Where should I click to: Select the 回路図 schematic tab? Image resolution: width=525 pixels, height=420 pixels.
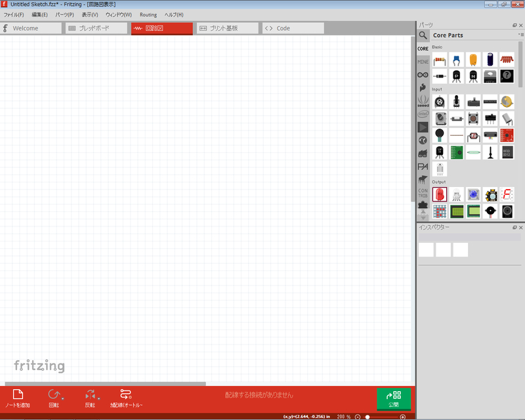162,28
